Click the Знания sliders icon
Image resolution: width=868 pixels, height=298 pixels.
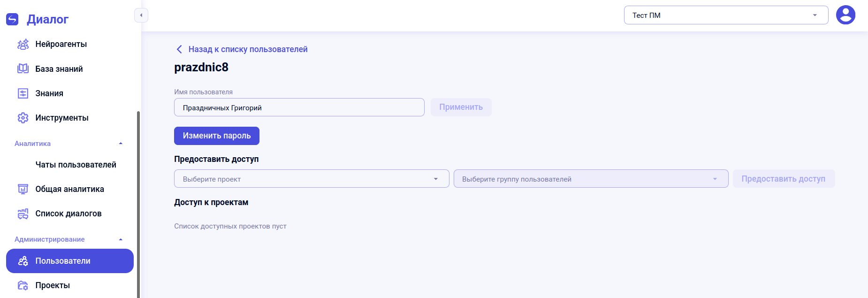coord(23,93)
